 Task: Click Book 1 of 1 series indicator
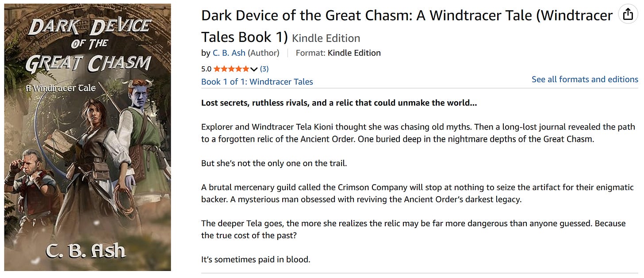tap(224, 81)
